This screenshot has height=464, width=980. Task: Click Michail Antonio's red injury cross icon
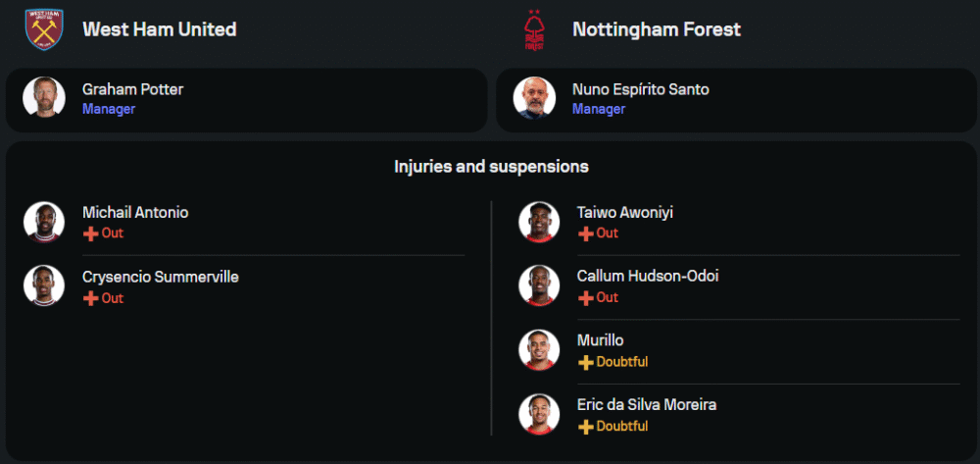coord(91,233)
